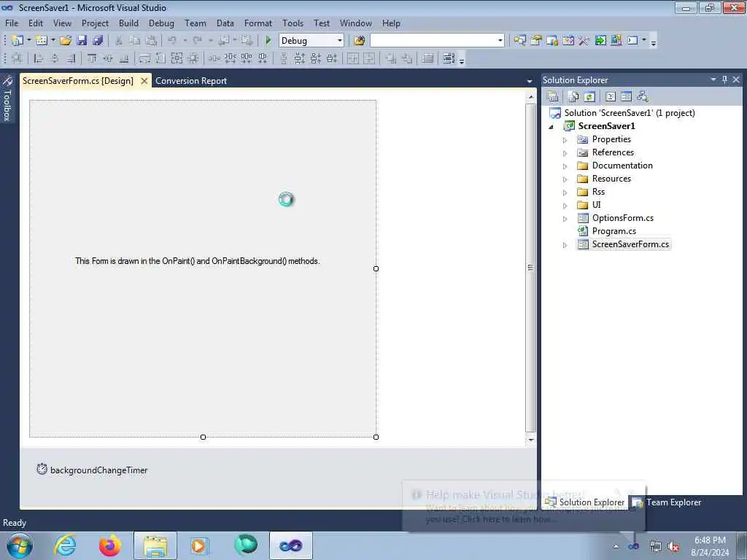Open the Solution Explorer toolbar icon
This screenshot has width=747, height=560.
(x=519, y=41)
